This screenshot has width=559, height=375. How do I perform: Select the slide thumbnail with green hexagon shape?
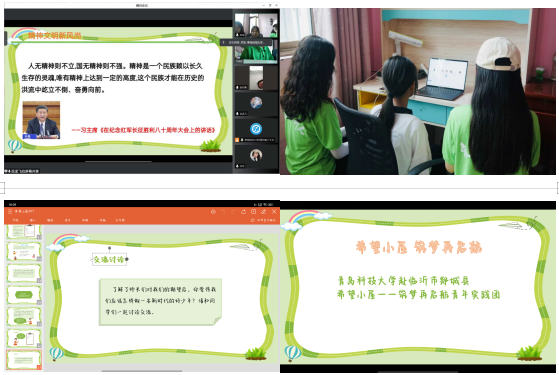pyautogui.click(x=24, y=295)
